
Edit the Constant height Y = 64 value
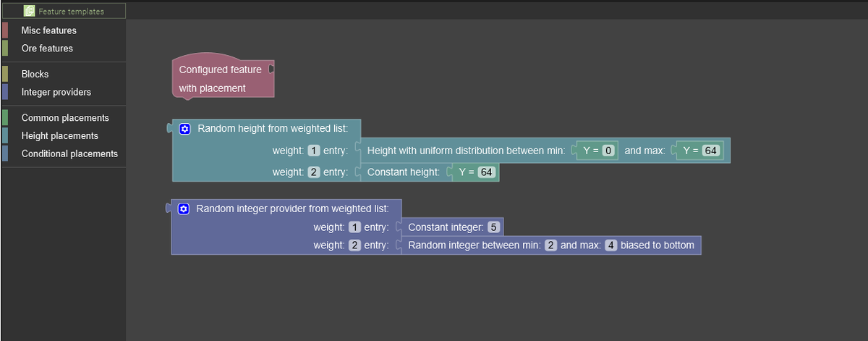(486, 172)
